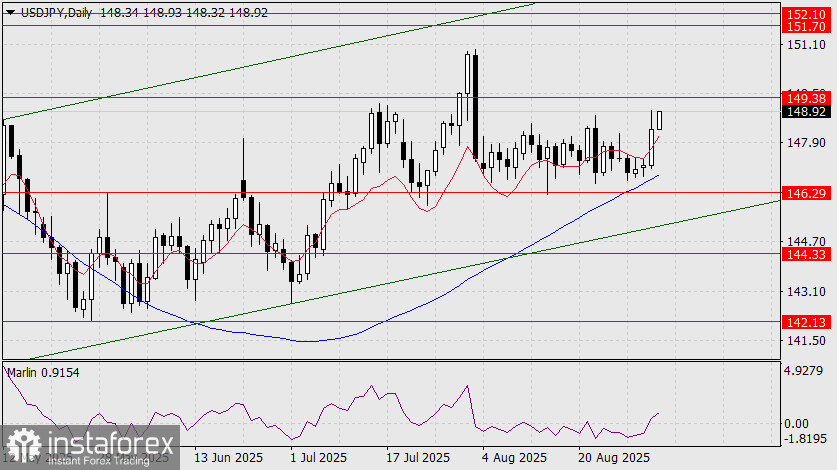Click the 144.70 price axis value
The image size is (837, 470).
tap(806, 241)
